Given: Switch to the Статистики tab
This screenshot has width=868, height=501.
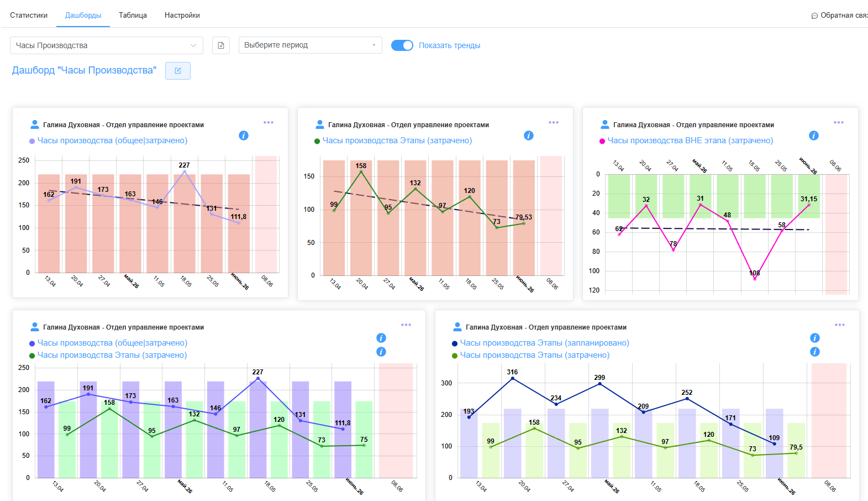Looking at the screenshot, I should pos(29,15).
